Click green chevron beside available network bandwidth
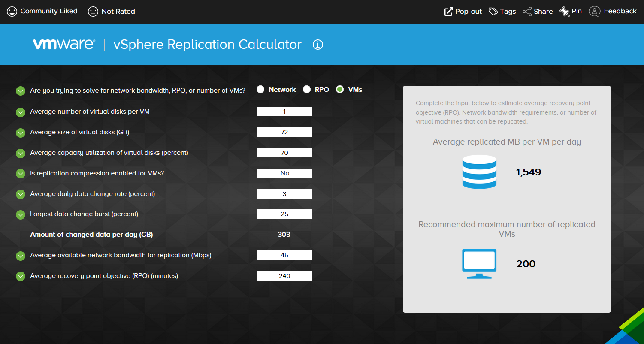The width and height of the screenshot is (644, 344). pyautogui.click(x=21, y=256)
